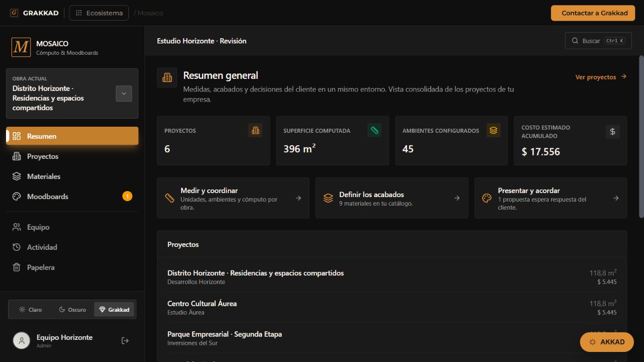Viewport: 644px width, 362px height.
Task: Click the Mosaico M logo
Action: tap(21, 47)
